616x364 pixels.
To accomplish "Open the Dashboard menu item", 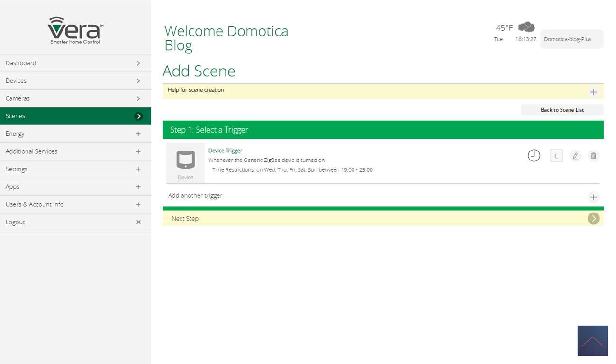I will (75, 63).
